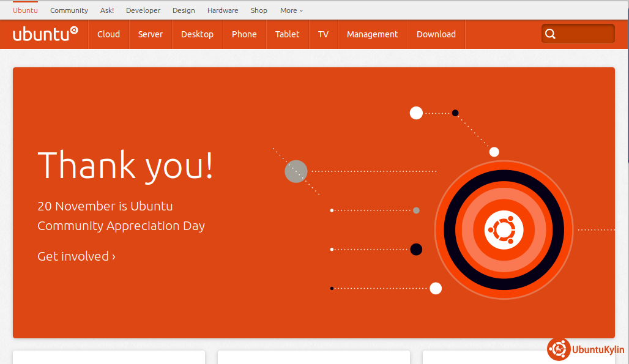Image resolution: width=629 pixels, height=364 pixels.
Task: Select Phone in the navigation bar
Action: click(244, 34)
